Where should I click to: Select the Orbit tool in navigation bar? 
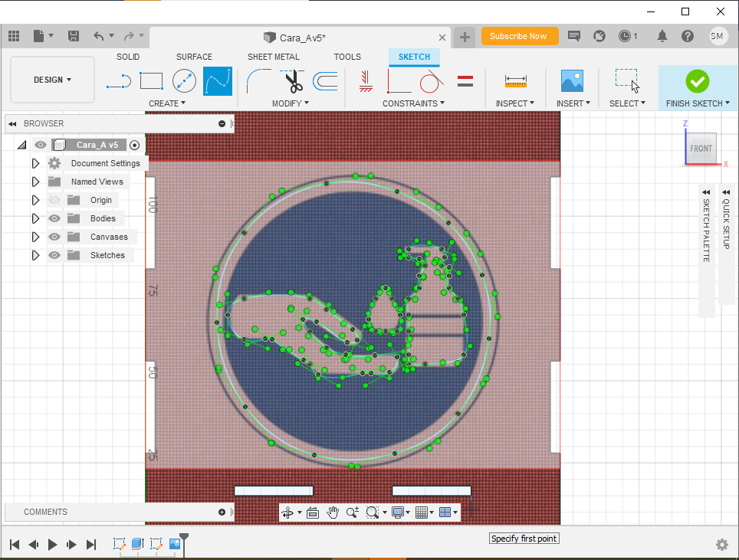pyautogui.click(x=287, y=513)
